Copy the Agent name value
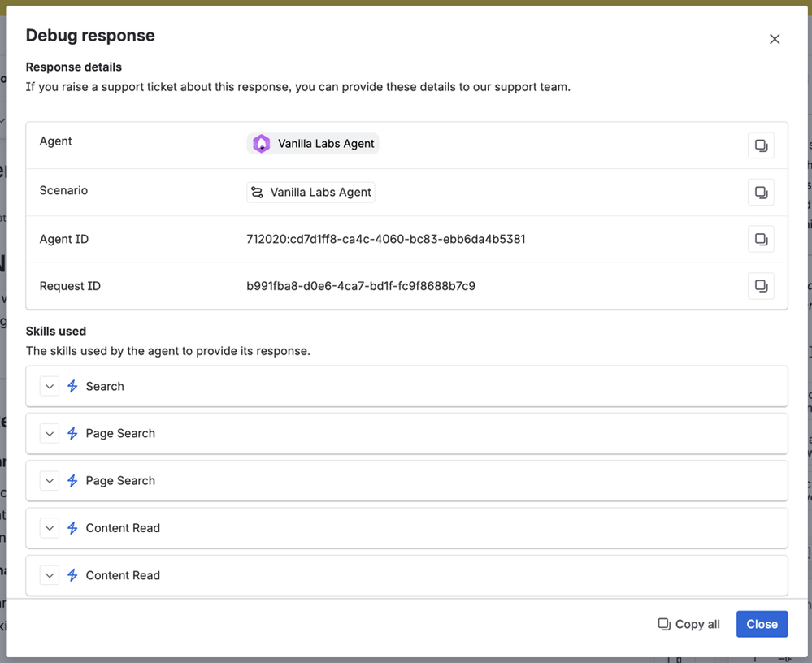The height and width of the screenshot is (663, 812). point(761,145)
